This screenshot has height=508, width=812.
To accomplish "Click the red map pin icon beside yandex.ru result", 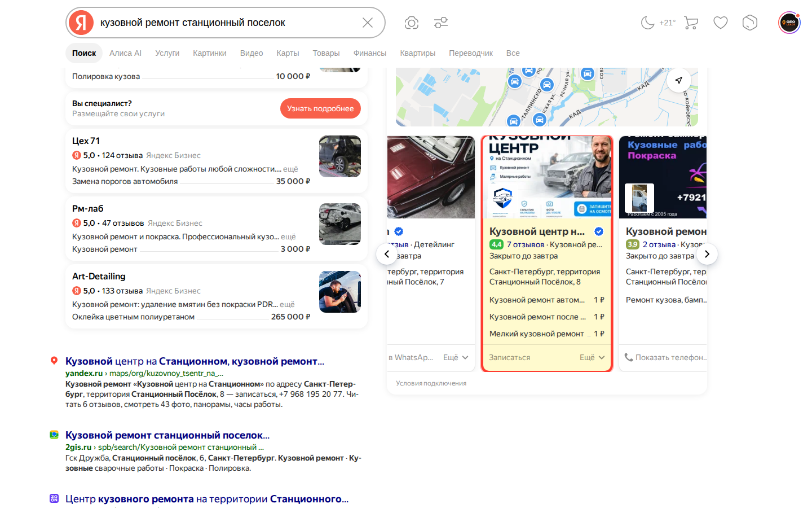I will coord(54,361).
